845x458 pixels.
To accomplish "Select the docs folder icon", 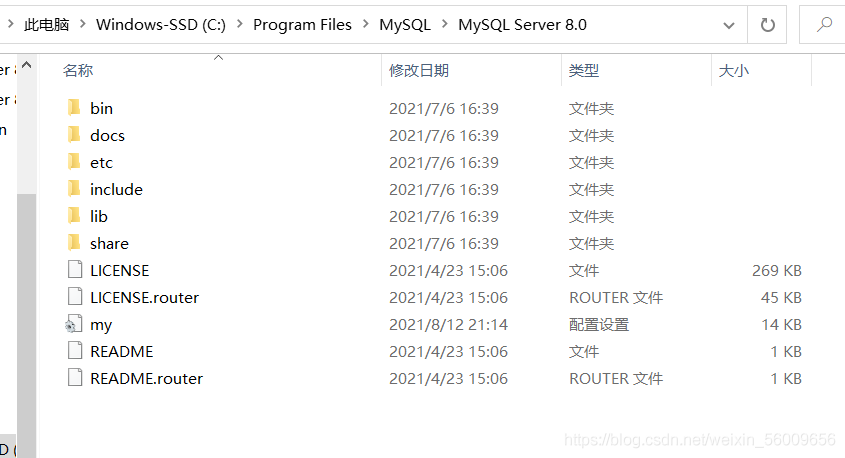I will click(74, 135).
